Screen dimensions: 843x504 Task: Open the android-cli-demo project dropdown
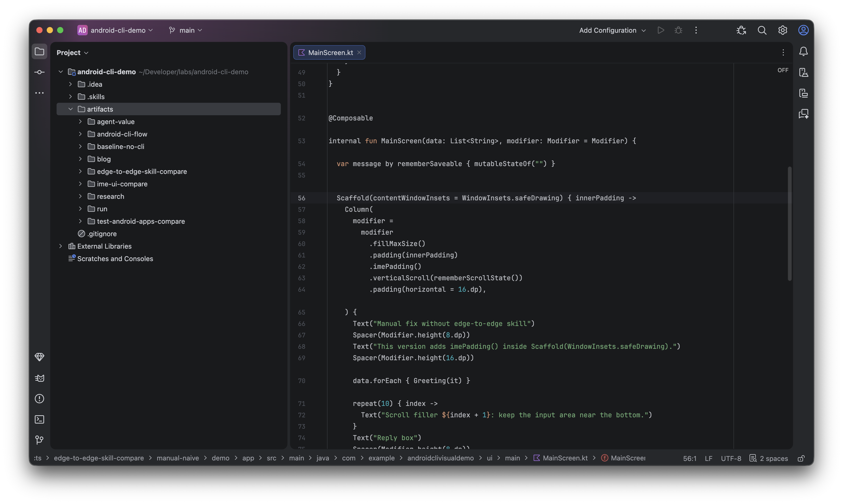pyautogui.click(x=121, y=30)
